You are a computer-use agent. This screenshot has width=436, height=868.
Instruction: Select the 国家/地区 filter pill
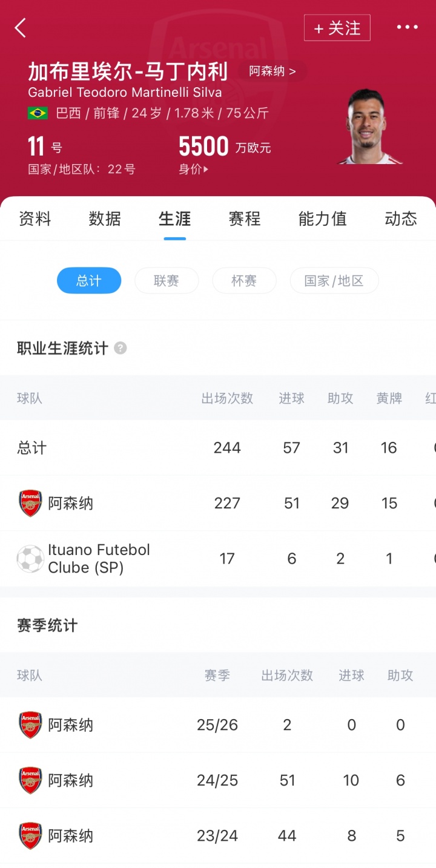click(x=334, y=281)
